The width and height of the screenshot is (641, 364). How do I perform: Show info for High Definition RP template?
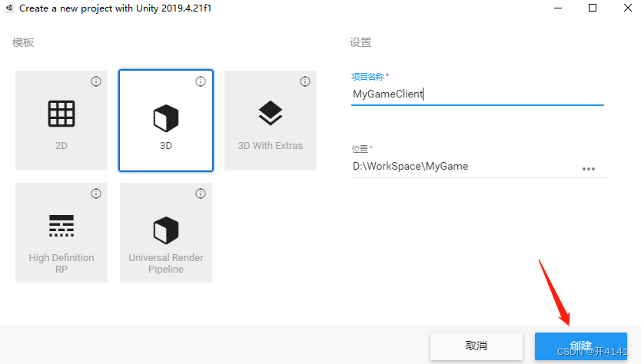96,194
